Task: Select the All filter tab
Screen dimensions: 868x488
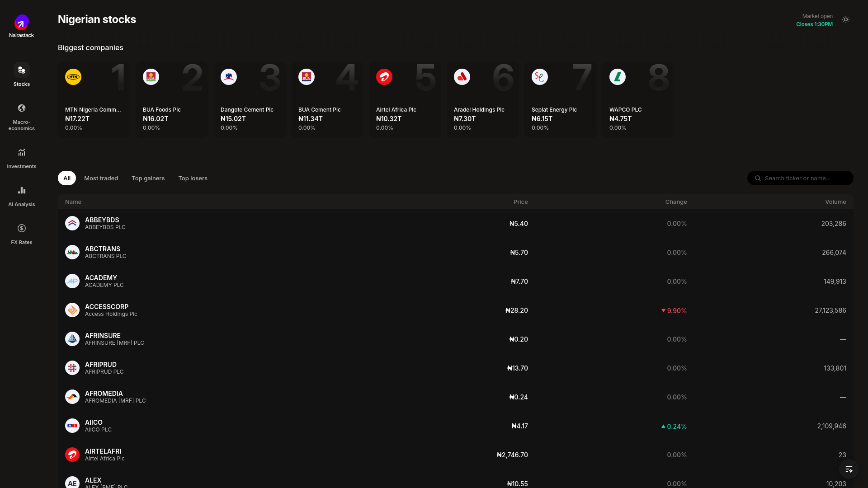Action: click(67, 178)
